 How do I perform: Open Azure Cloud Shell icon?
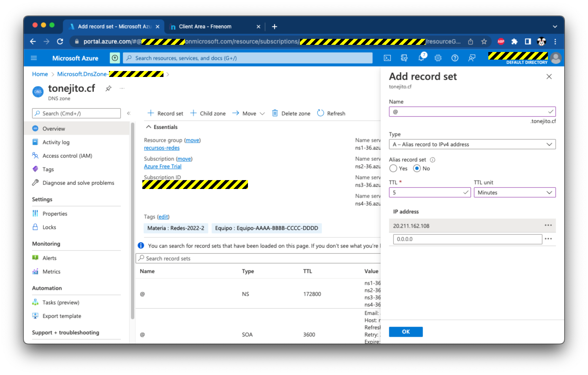coord(387,58)
